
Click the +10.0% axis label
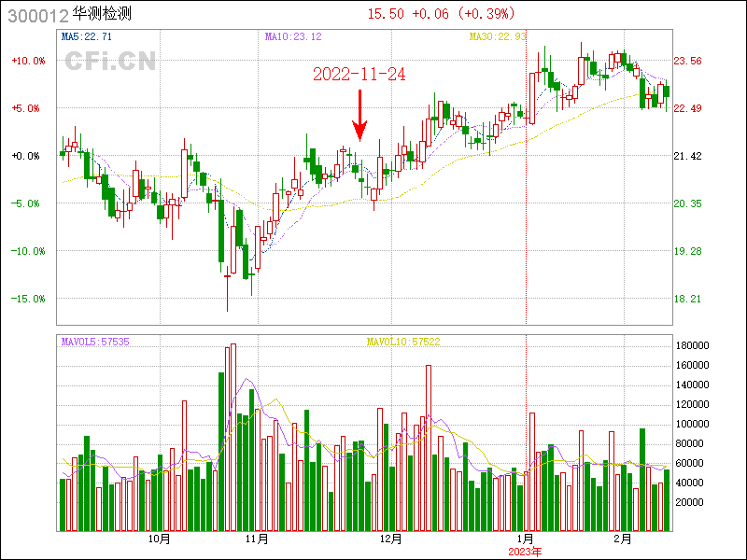point(29,61)
